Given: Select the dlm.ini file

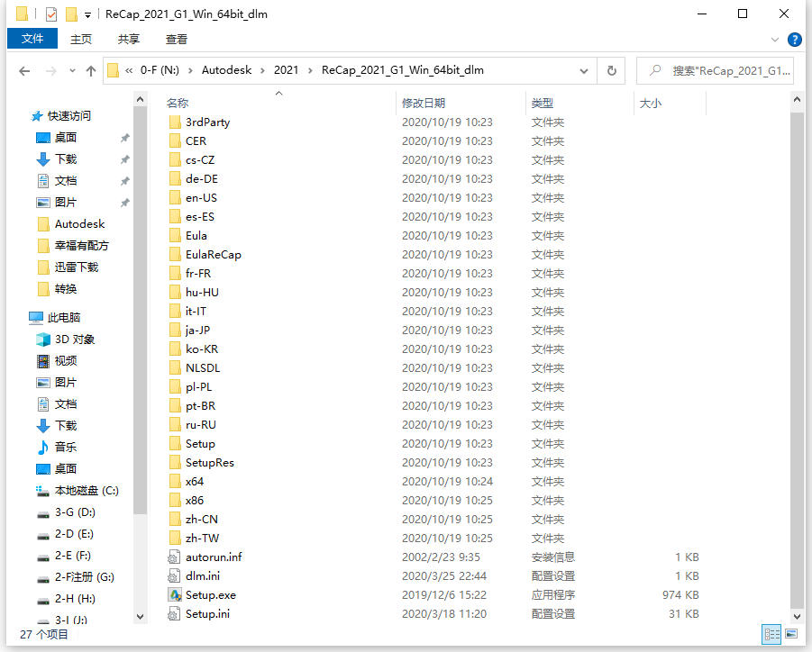Looking at the screenshot, I should coord(203,576).
